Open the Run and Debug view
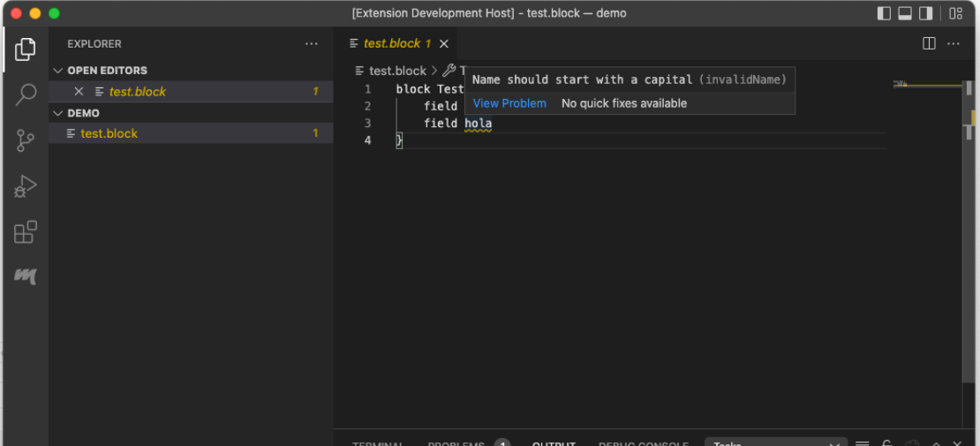Image resolution: width=980 pixels, height=446 pixels. (25, 186)
